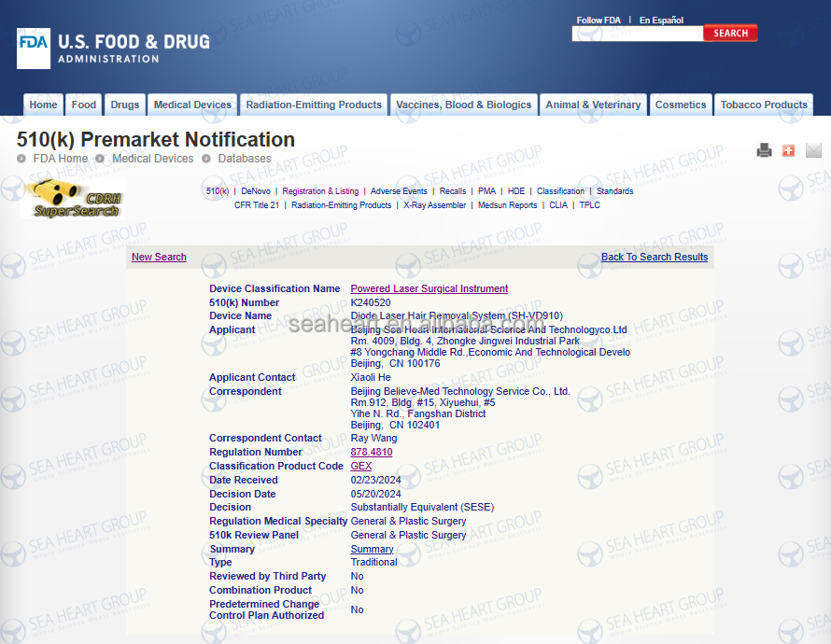Open the Cosmetics tab
Image resolution: width=831 pixels, height=644 pixels.
(681, 105)
